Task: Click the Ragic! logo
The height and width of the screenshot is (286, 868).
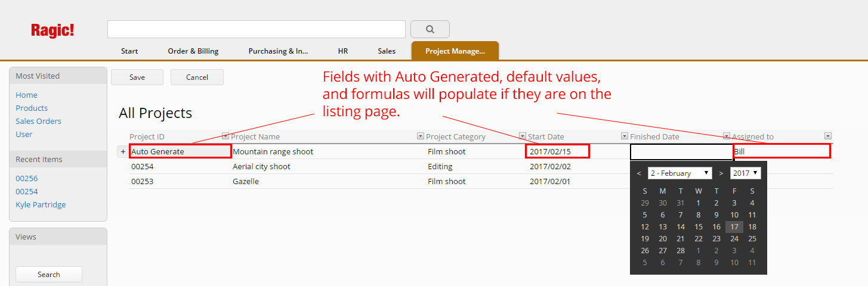Action: coord(52,30)
